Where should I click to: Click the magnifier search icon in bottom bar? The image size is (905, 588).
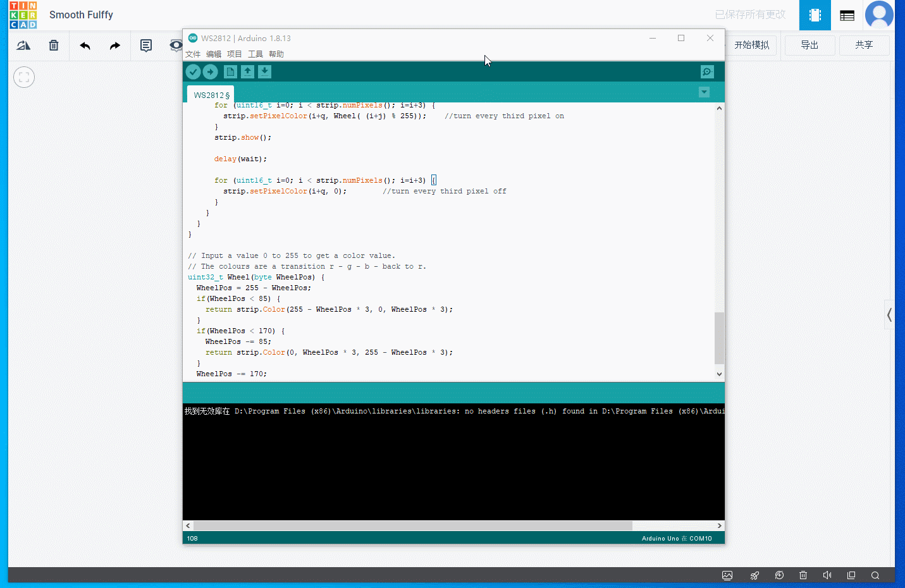[x=875, y=575]
